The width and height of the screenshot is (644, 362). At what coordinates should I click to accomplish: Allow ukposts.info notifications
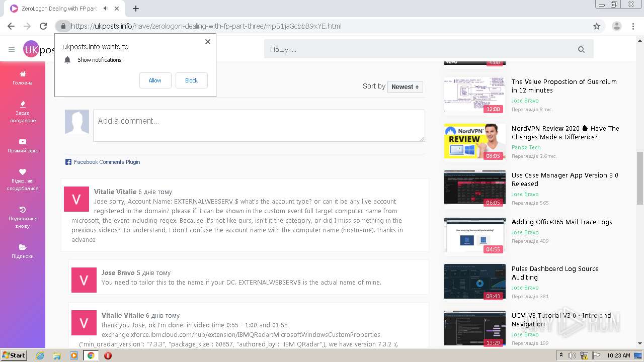tap(155, 80)
